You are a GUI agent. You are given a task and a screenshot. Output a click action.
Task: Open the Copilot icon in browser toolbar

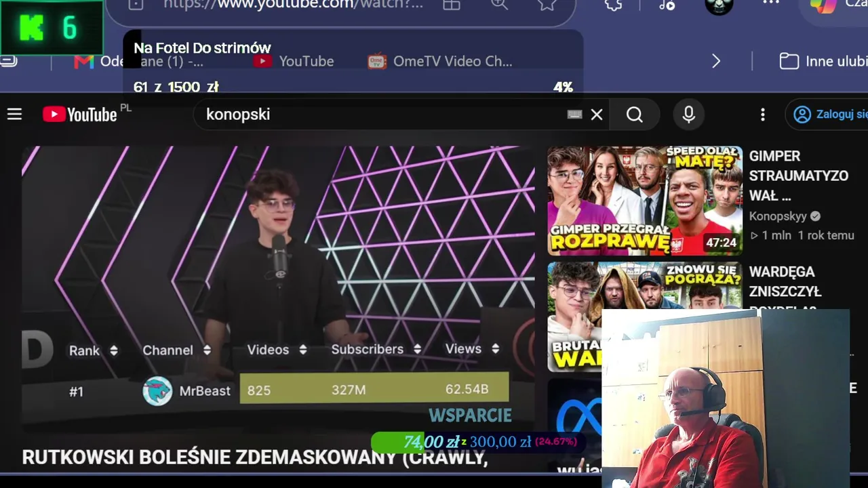click(823, 5)
